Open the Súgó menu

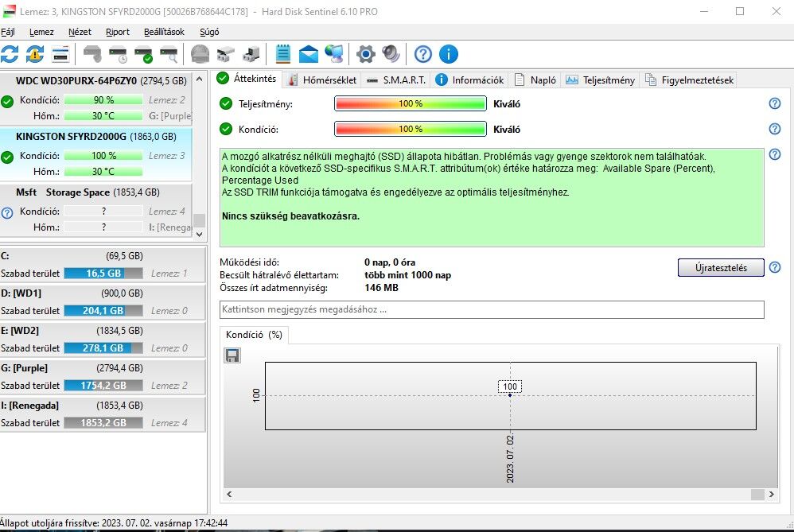(x=209, y=32)
